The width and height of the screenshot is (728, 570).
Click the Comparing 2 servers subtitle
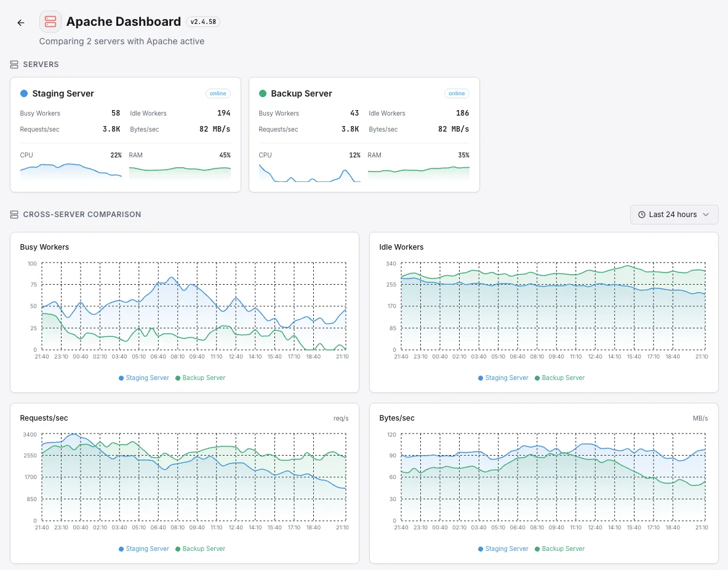pos(122,41)
